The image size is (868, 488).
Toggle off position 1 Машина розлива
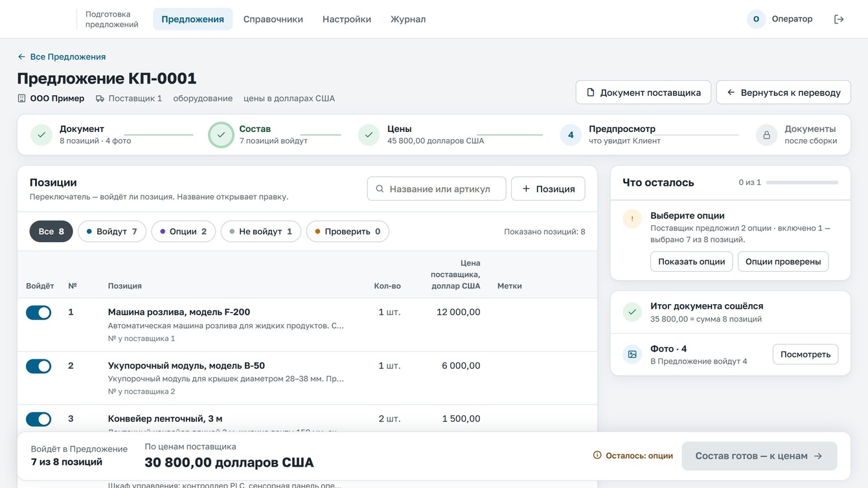pos(39,313)
